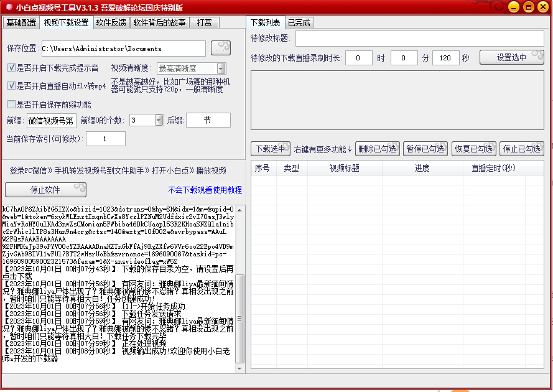
Task: Open the 不会下载观看使用教程 link
Action: 205,190
